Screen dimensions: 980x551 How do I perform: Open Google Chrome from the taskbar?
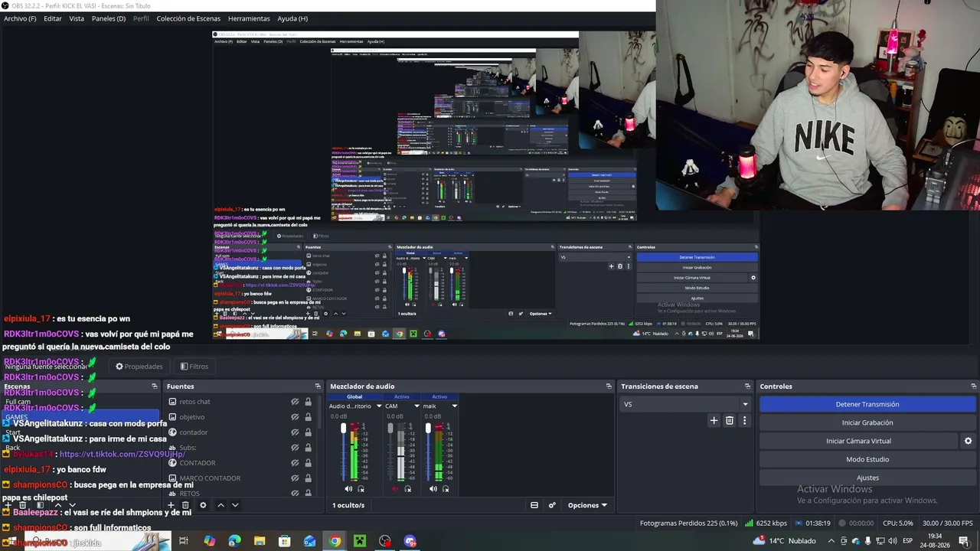click(x=335, y=541)
